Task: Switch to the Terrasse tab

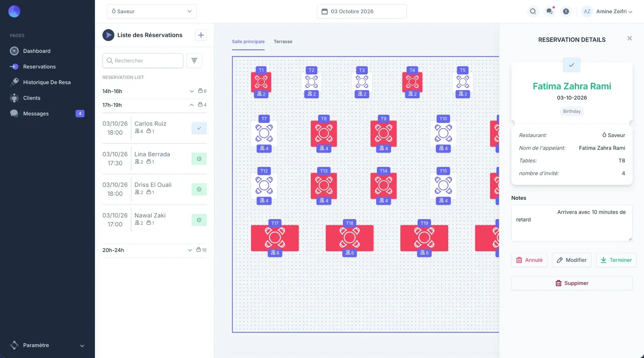Action: click(283, 41)
